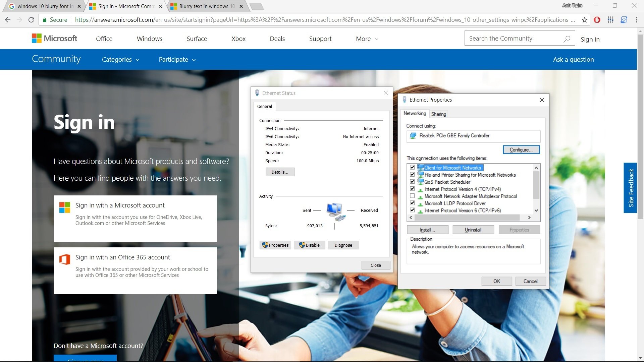The width and height of the screenshot is (644, 362).
Task: Uncheck QoS Packet Scheduler checkbox
Action: pos(412,181)
